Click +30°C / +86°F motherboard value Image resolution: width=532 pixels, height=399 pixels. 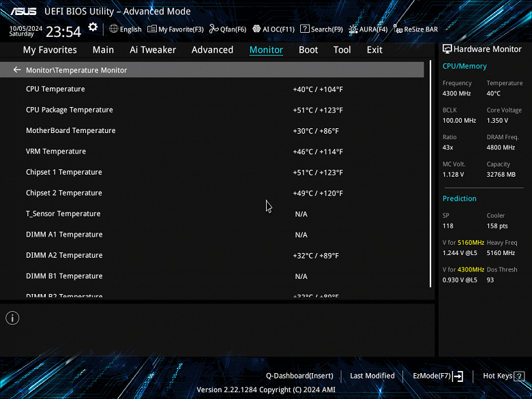coord(316,131)
